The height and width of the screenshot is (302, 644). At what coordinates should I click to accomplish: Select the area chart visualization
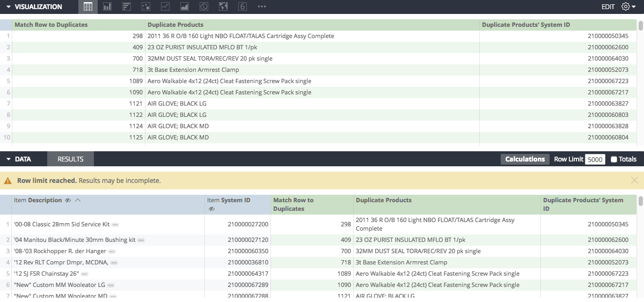tap(185, 6)
